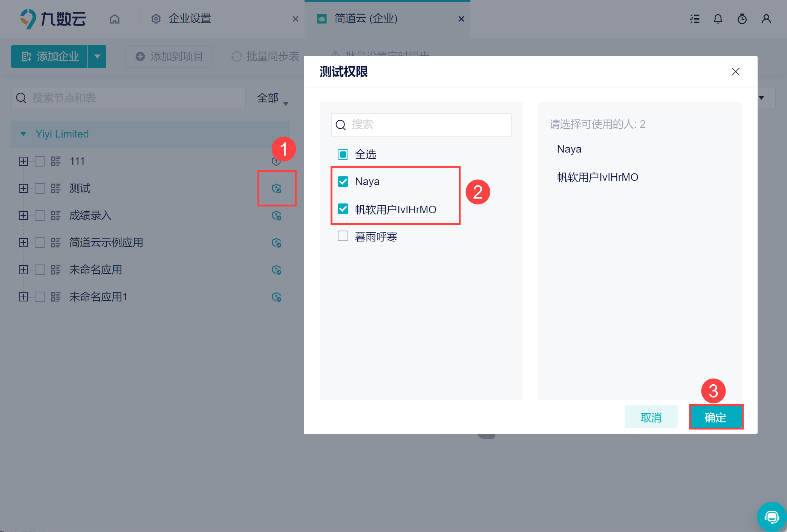This screenshot has width=787, height=532.
Task: Collapse the Yiyi Limited enterprise node
Action: click(x=23, y=134)
